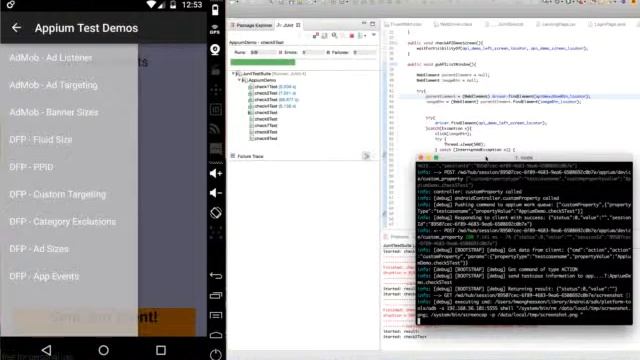Tap Android home circle button

click(104, 350)
